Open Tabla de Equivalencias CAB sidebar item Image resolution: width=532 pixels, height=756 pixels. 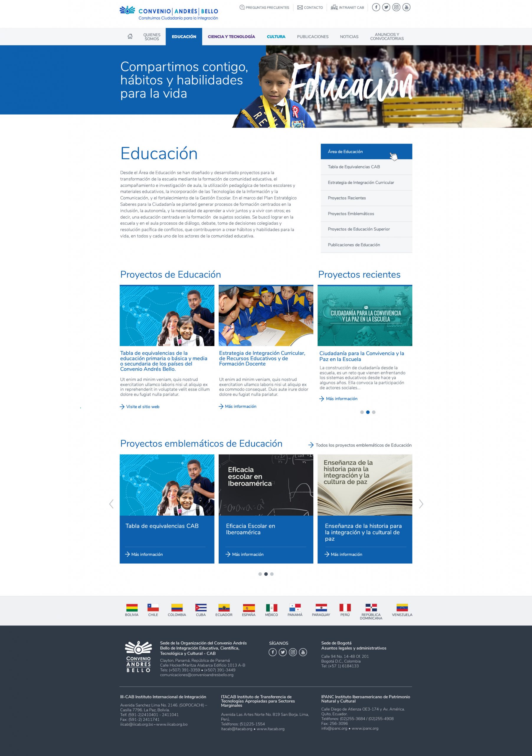pyautogui.click(x=366, y=167)
